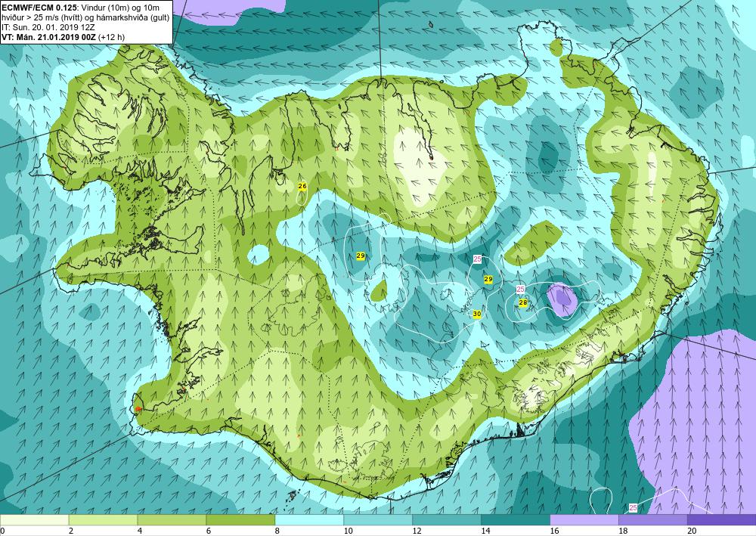
Task: Select the 0–2 m/s pale cream legend swatch
Action: tap(34, 520)
